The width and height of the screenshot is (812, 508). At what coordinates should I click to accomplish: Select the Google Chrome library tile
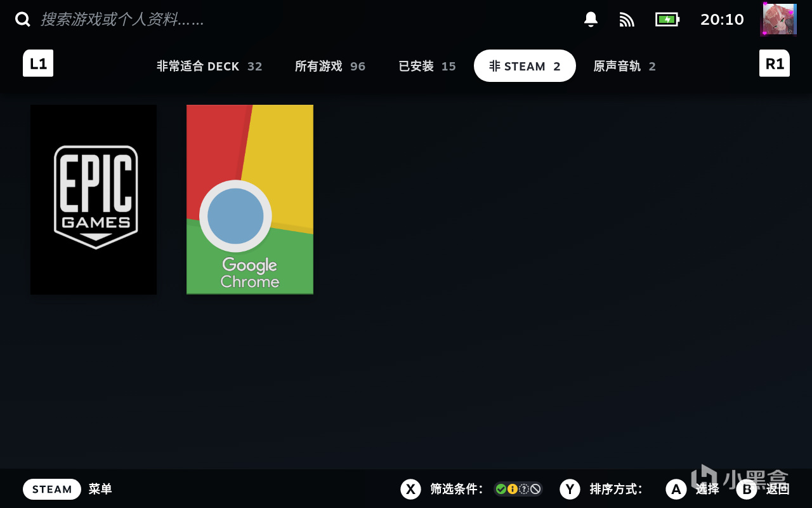[x=250, y=199]
